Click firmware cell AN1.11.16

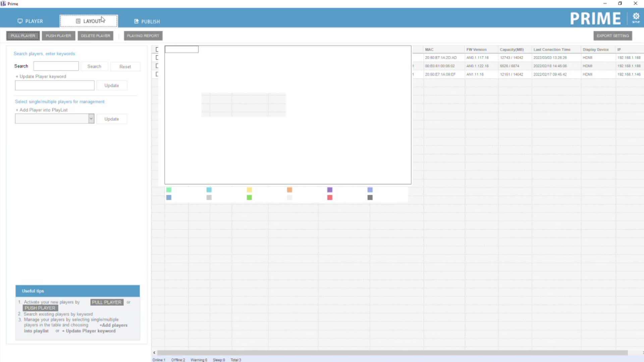(x=475, y=74)
